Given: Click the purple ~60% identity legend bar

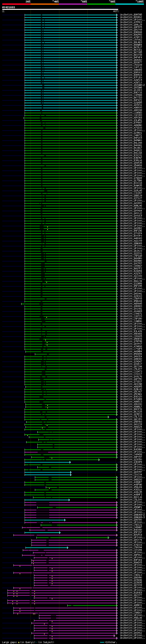Looking at the screenshot, I should point(73,4).
